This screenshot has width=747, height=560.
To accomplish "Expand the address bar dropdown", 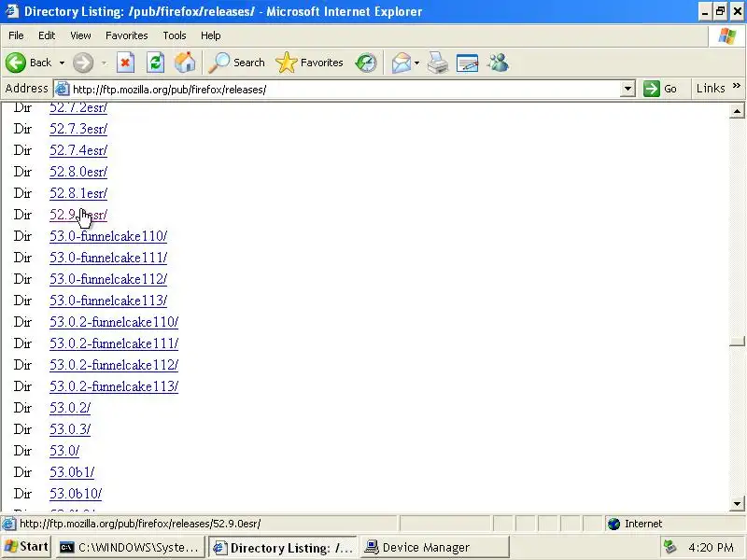I will point(627,89).
